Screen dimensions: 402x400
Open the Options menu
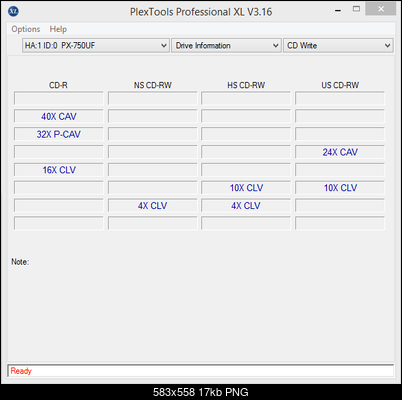pos(26,29)
